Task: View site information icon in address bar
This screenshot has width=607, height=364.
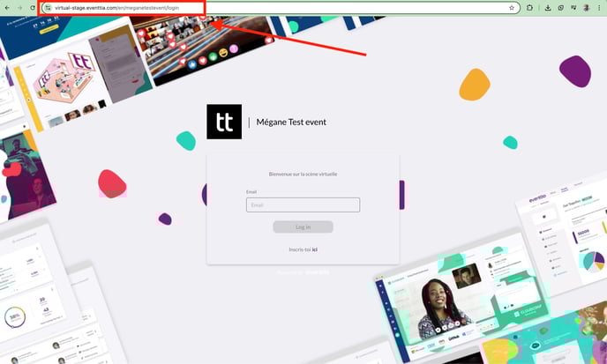Action: click(x=49, y=7)
